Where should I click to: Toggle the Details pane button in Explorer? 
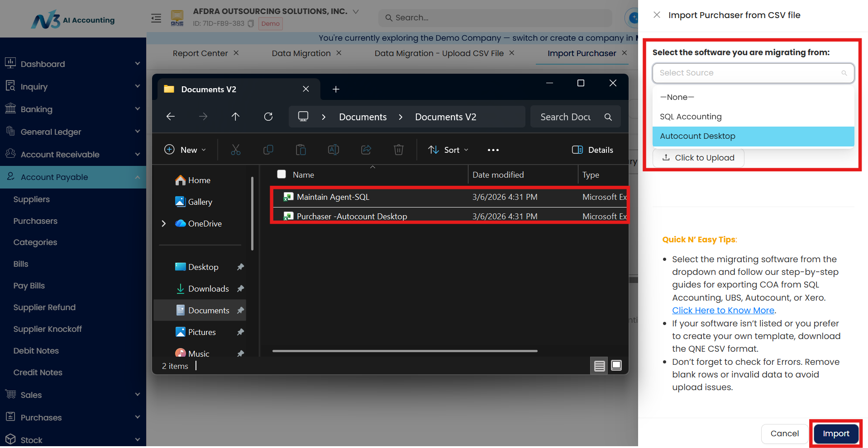[592, 150]
